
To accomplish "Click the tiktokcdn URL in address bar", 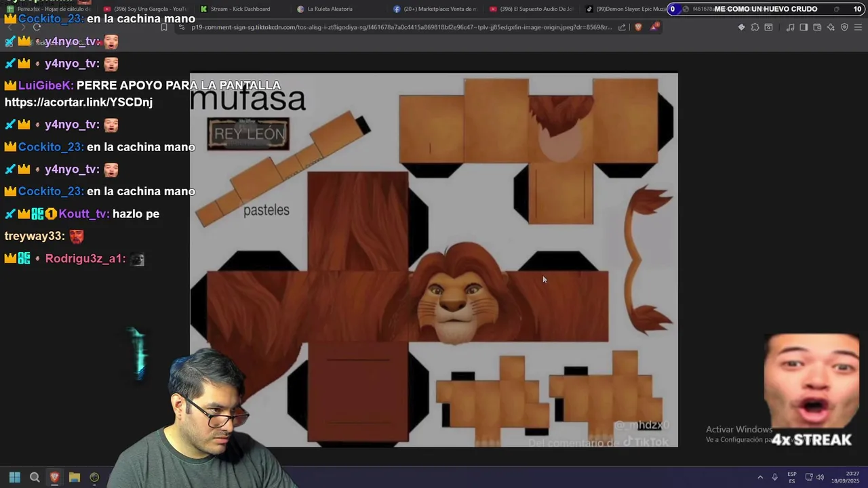I will point(401,27).
